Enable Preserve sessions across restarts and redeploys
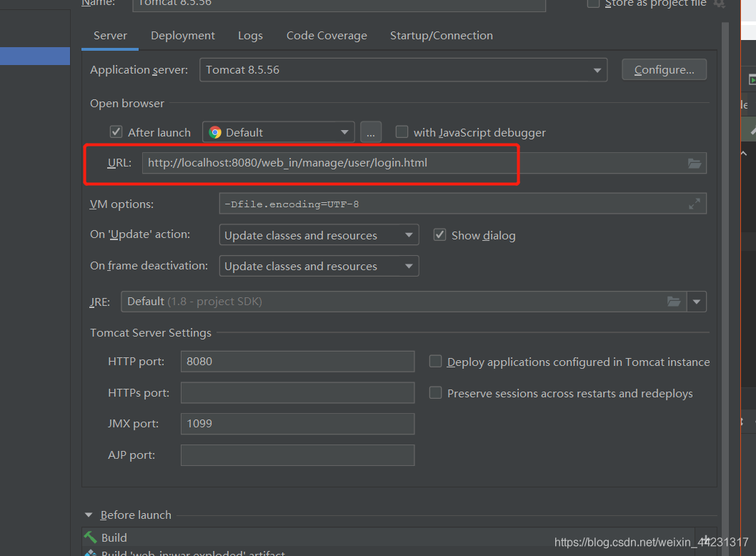 click(x=435, y=392)
